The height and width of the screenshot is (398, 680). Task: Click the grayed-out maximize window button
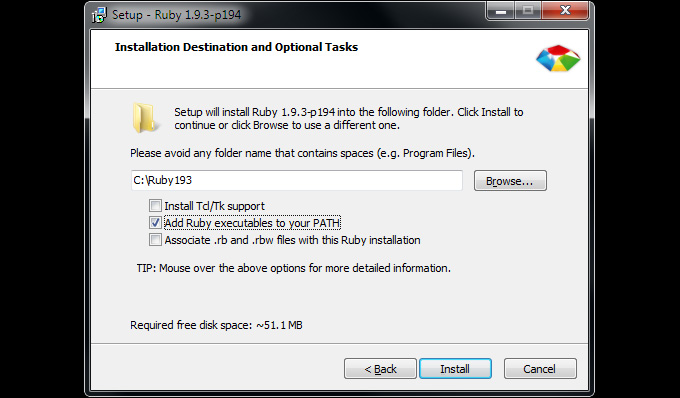[528, 11]
